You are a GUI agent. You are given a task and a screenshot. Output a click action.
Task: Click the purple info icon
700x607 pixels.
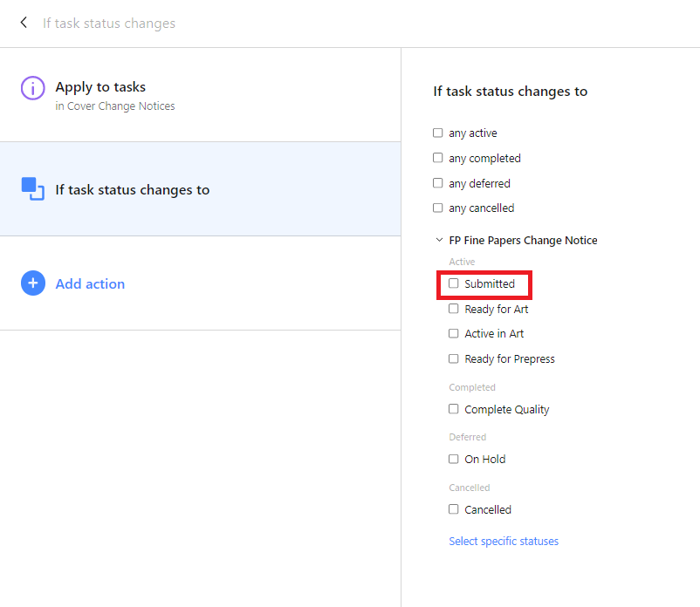32,88
